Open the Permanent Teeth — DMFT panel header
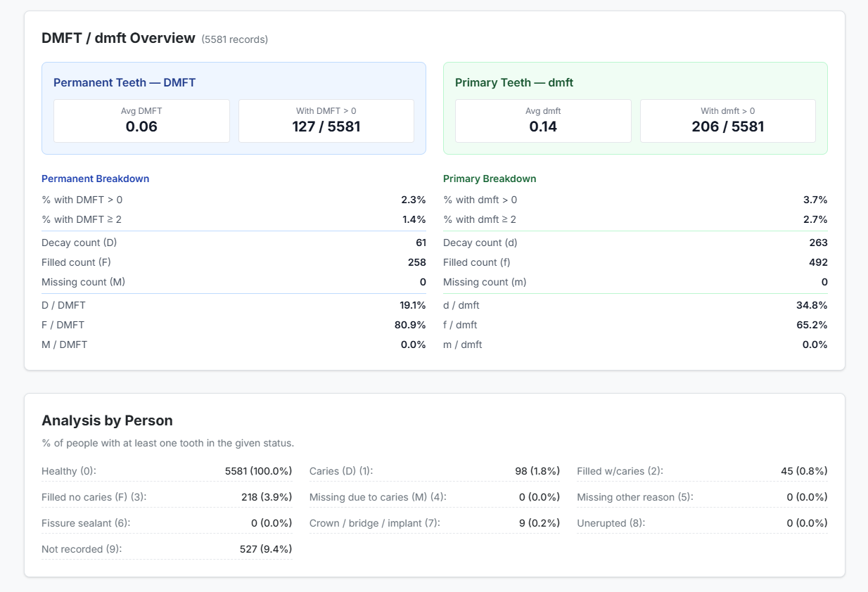Image resolution: width=868 pixels, height=592 pixels. coord(125,82)
